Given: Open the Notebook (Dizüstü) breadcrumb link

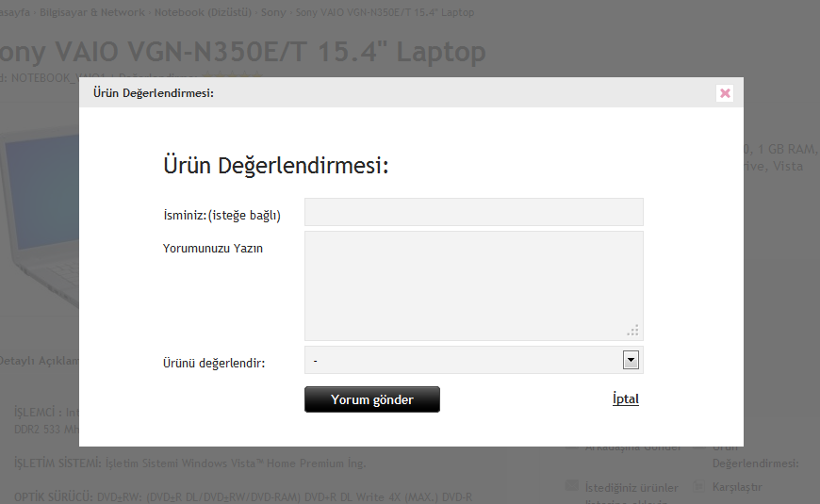Looking at the screenshot, I should point(205,12).
